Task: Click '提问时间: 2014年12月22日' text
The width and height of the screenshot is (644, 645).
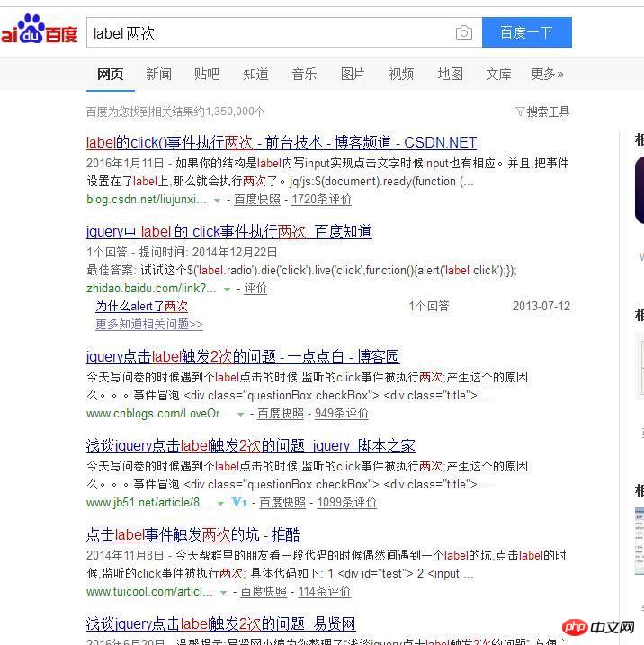Action: tap(208, 252)
